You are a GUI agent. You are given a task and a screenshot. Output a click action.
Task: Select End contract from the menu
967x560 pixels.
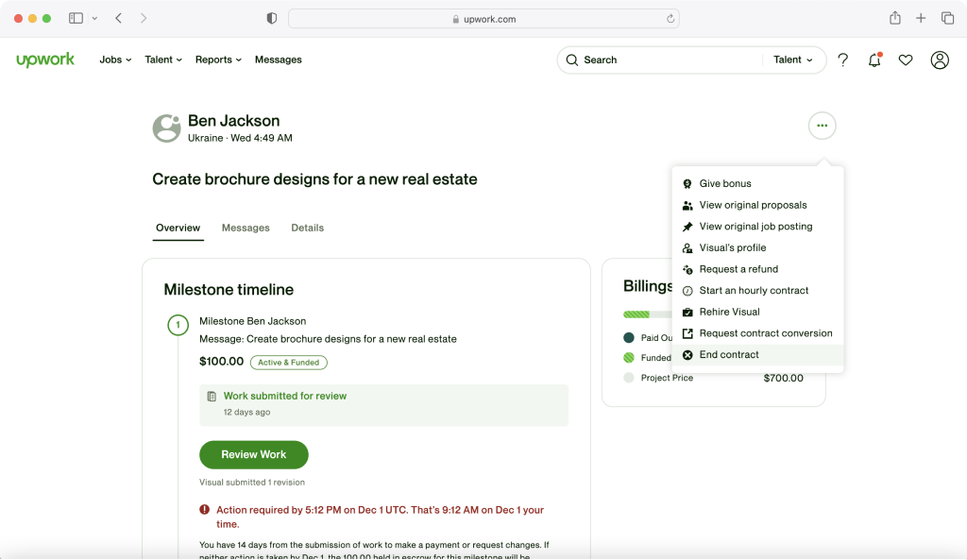pos(728,354)
